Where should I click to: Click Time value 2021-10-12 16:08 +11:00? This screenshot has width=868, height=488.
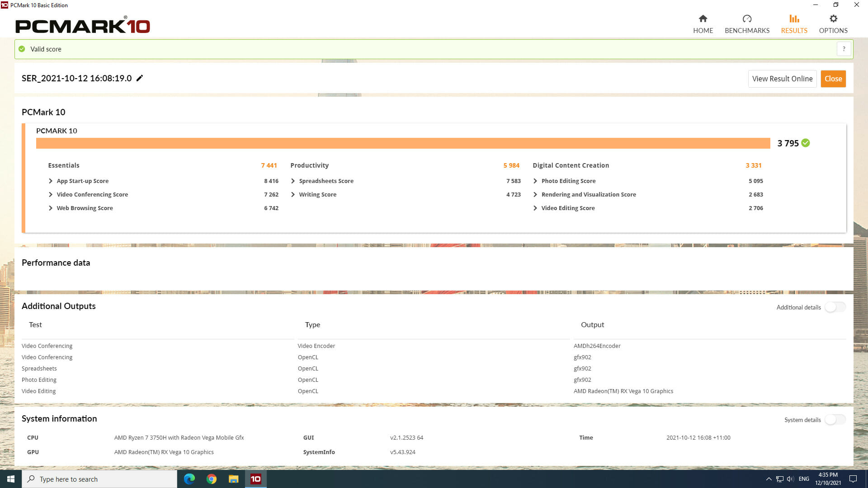click(698, 437)
